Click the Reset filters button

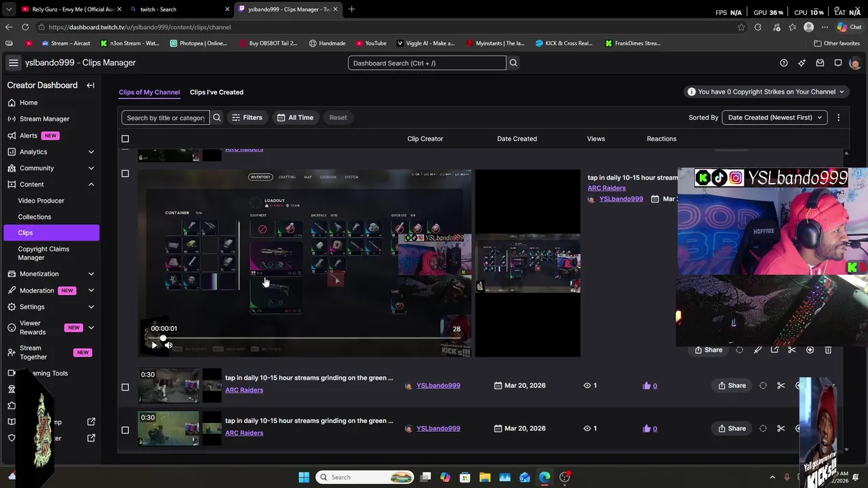pyautogui.click(x=338, y=117)
